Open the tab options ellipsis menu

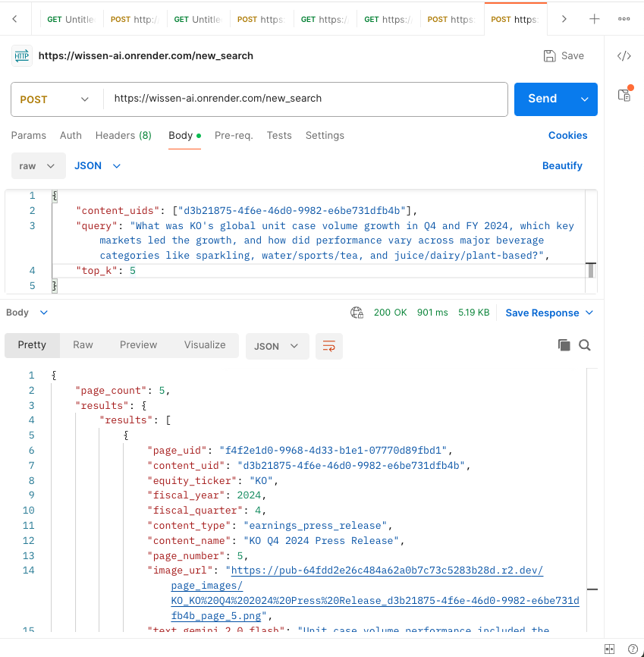pyautogui.click(x=624, y=19)
